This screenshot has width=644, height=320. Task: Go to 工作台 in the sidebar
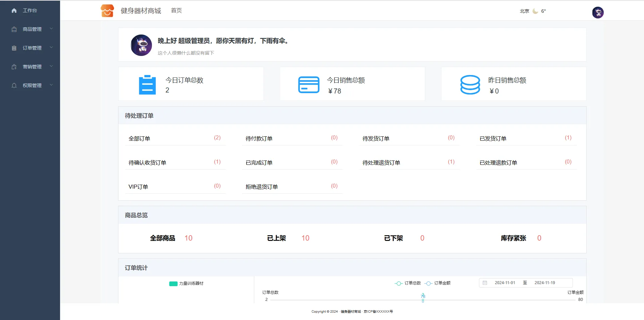click(x=30, y=11)
